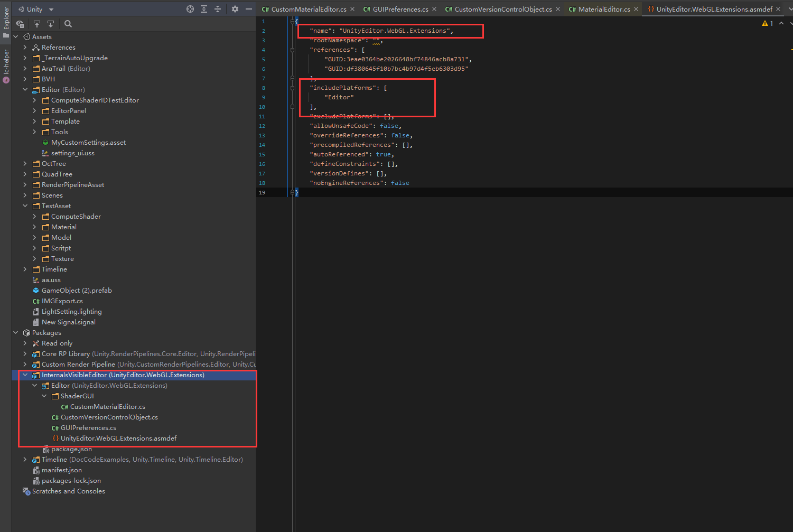Open the Explorer side tool window tab
This screenshot has width=793, height=532.
(x=6, y=21)
